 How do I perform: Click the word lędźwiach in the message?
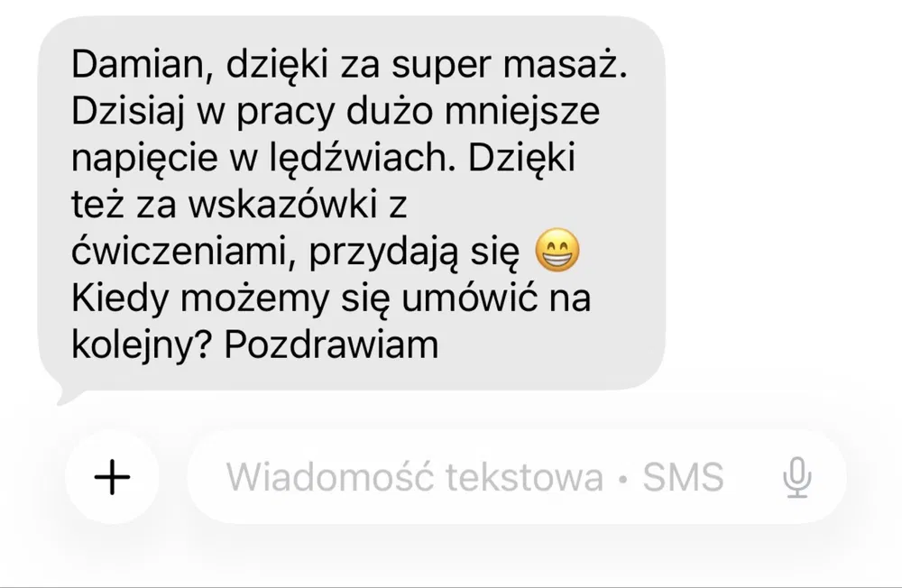tap(363, 158)
